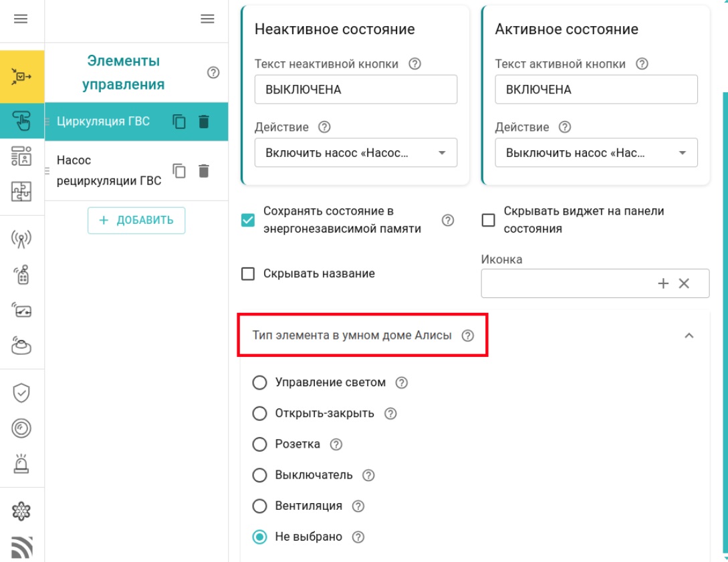Delete the Циркуляция ГВС control element
This screenshot has height=562, width=728.
click(204, 122)
